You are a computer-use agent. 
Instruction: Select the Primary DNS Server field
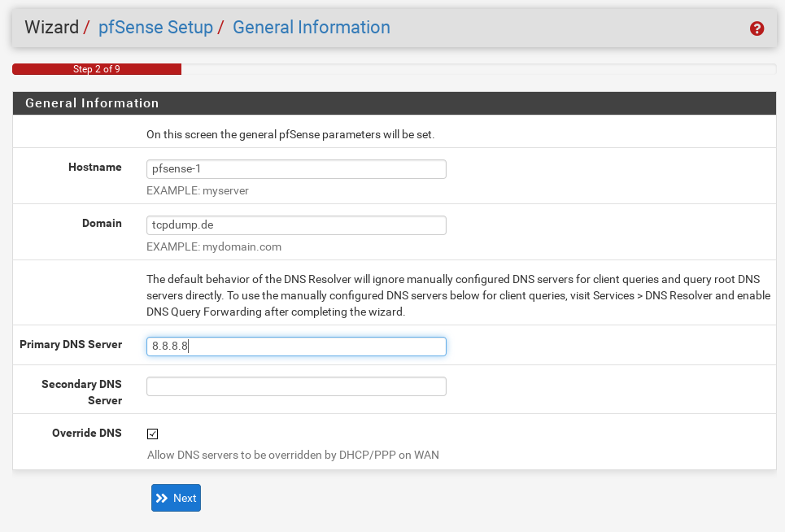pyautogui.click(x=296, y=346)
